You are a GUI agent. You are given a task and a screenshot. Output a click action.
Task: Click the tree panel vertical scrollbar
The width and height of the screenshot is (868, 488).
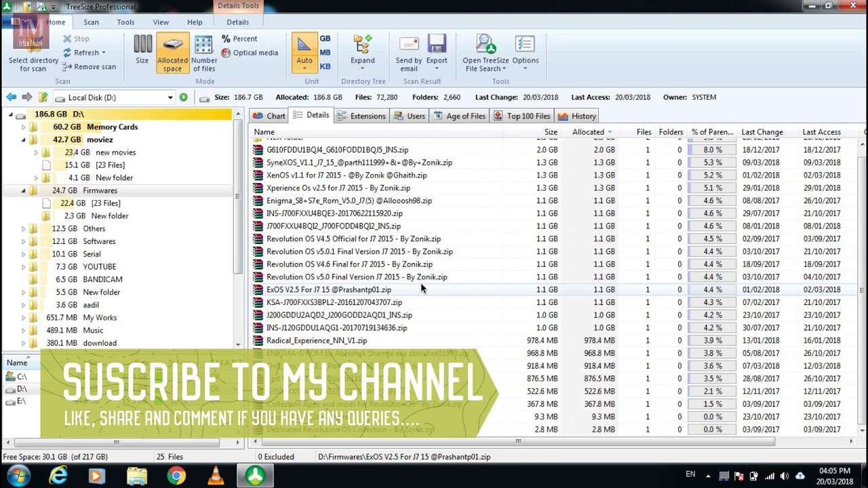pyautogui.click(x=237, y=197)
